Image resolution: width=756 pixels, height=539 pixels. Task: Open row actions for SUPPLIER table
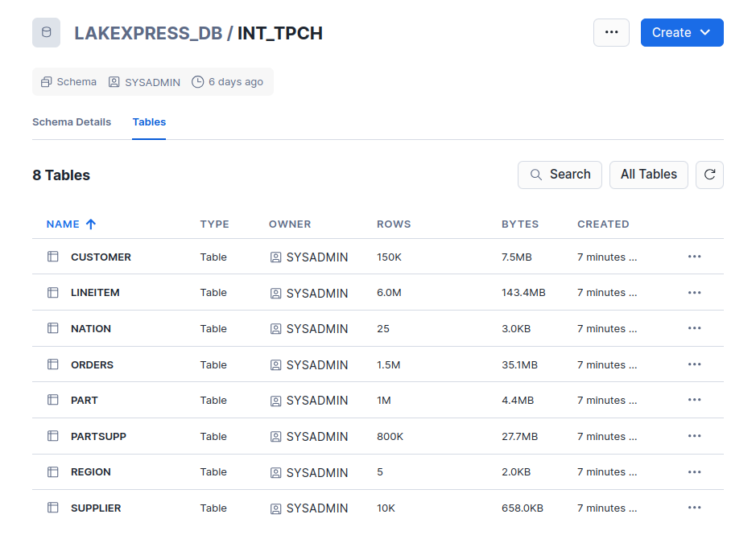[694, 508]
